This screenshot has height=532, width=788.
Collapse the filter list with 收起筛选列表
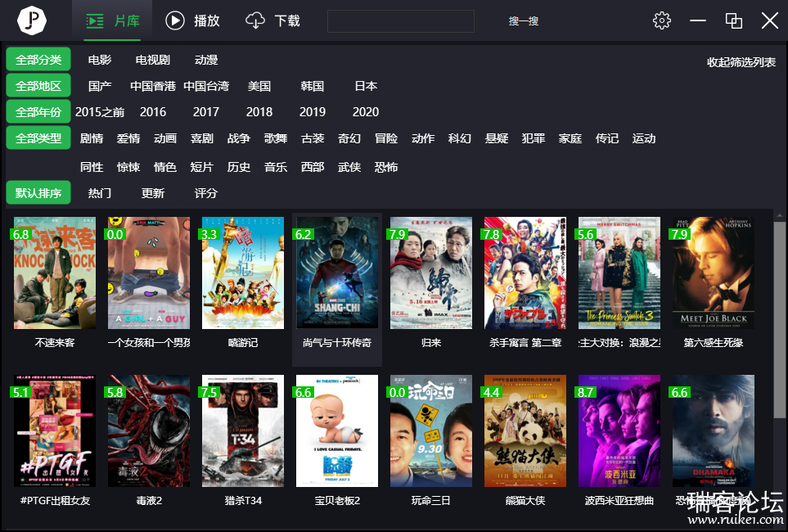point(741,62)
